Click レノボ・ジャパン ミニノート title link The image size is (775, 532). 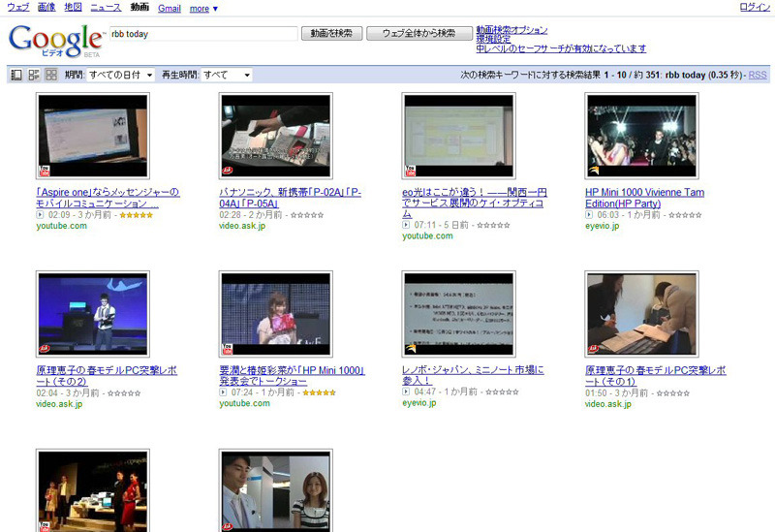pos(473,375)
